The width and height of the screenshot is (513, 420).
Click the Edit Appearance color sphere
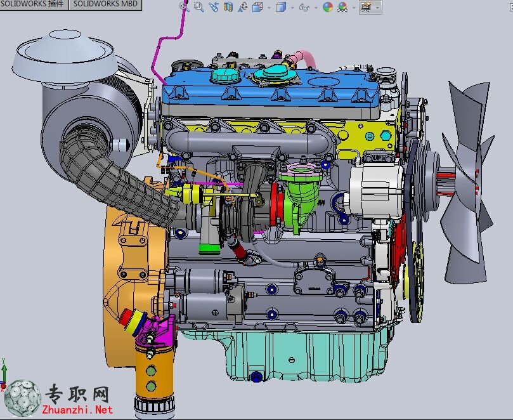point(327,7)
